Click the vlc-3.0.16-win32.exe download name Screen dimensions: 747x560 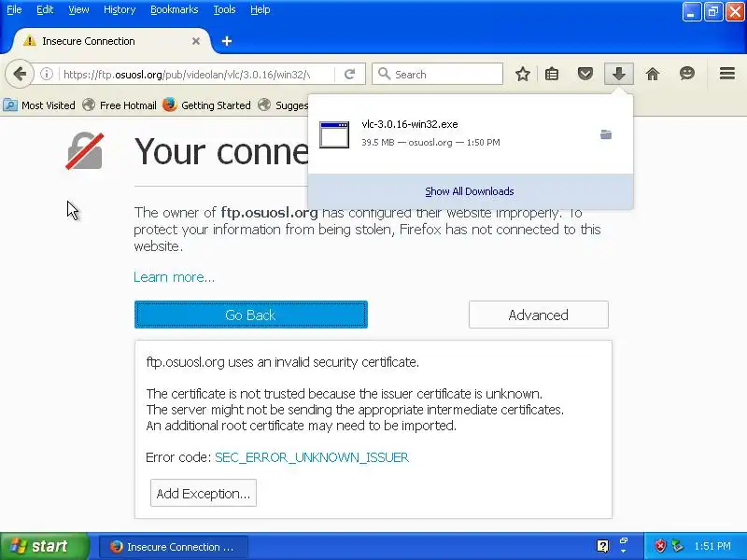click(410, 124)
